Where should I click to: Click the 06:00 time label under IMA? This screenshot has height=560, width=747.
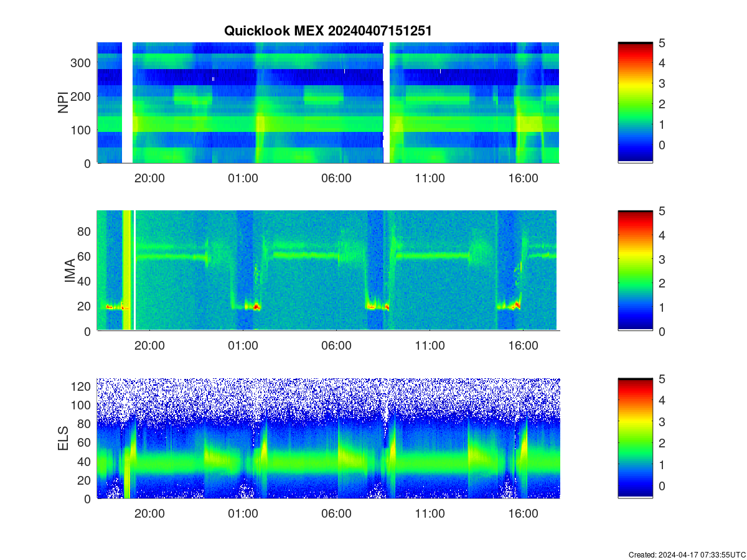click(336, 346)
